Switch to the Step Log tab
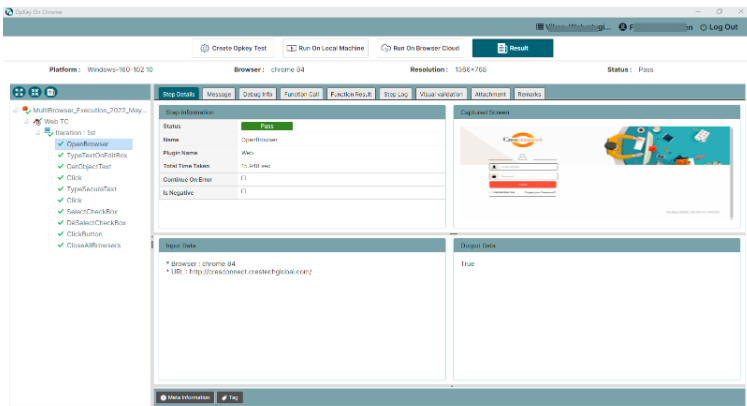Screen dimensions: 747x406 tap(395, 94)
